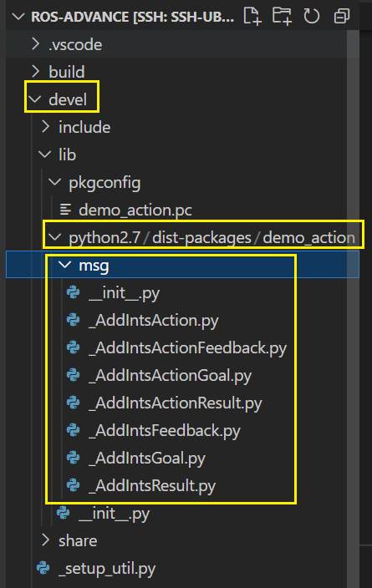Open the _setup_util.py file
This screenshot has width=372, height=588.
107,569
